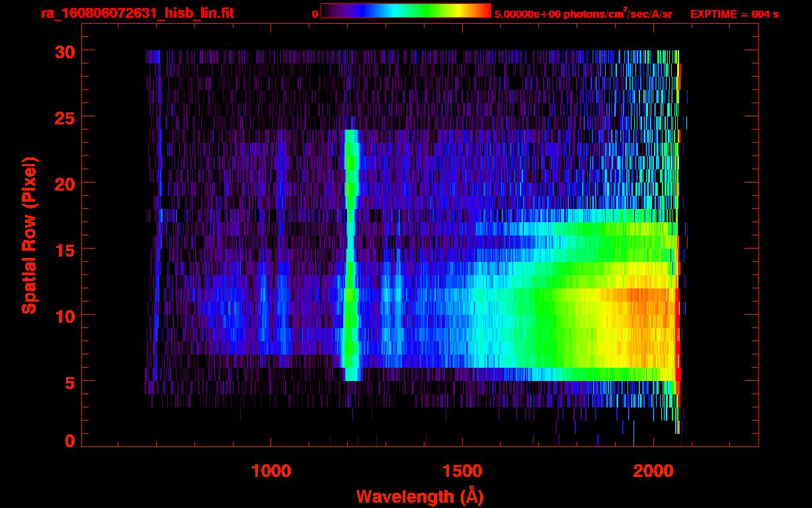Click the 25 spatial row tick label
Screen dimensions: 812x508
(65, 117)
